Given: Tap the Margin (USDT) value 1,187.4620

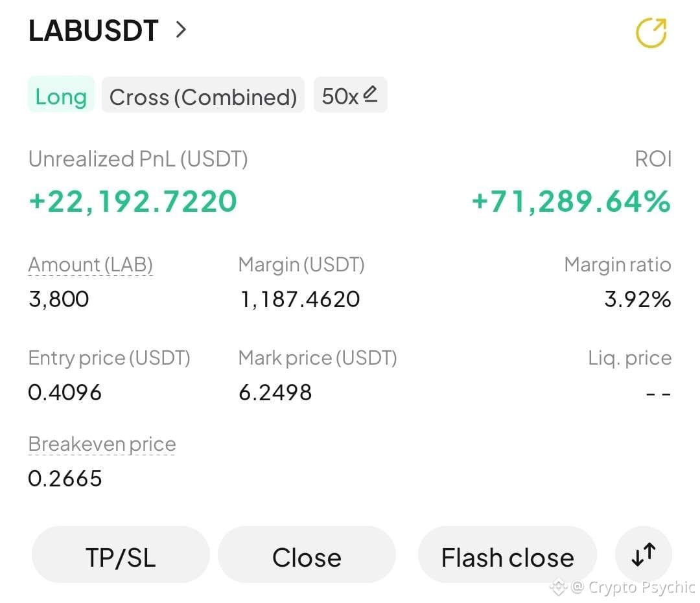Looking at the screenshot, I should tap(299, 299).
